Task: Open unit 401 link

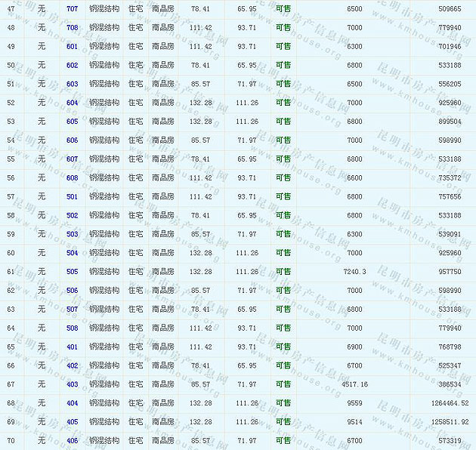Action: 72,347
